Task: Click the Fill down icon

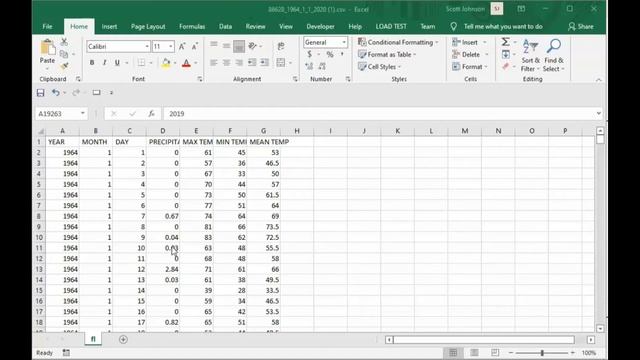Action: [x=506, y=54]
